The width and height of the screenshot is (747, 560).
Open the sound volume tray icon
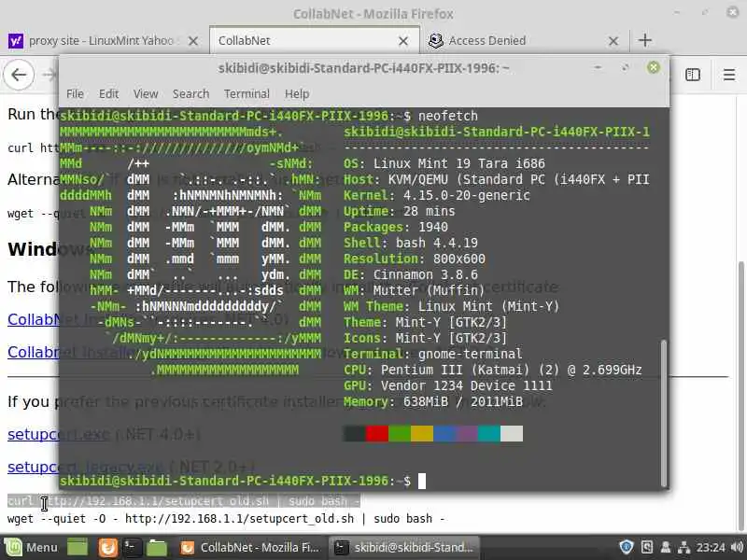click(x=737, y=547)
